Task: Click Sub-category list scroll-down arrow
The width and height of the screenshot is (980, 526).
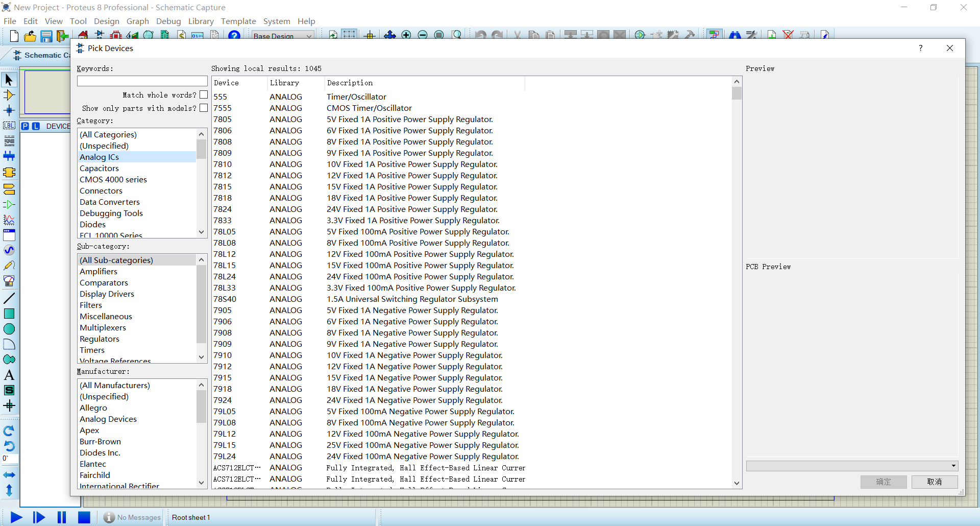Action: [x=201, y=357]
